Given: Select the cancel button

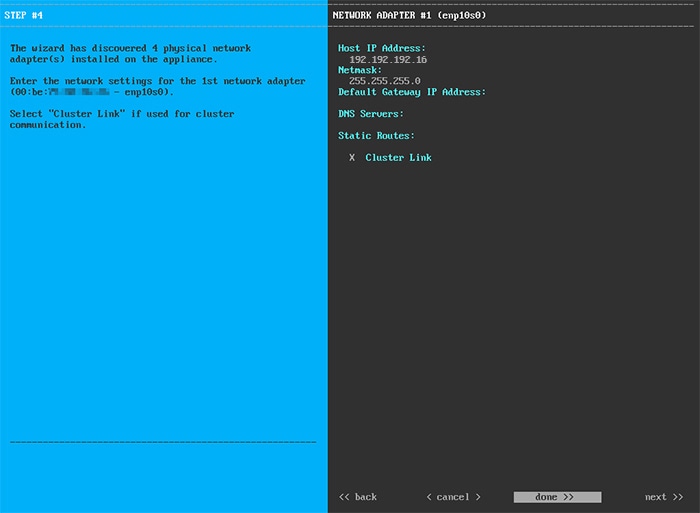Looking at the screenshot, I should [x=453, y=497].
